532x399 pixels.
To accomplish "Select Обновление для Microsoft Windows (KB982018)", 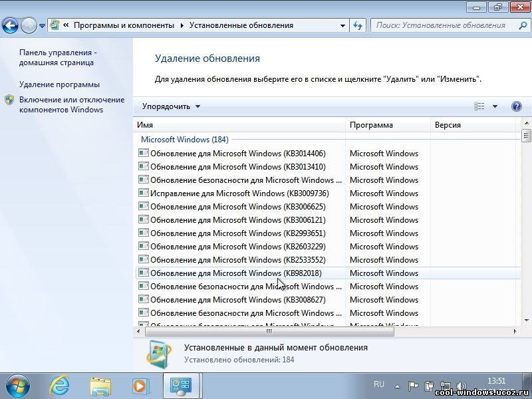I will 236,273.
